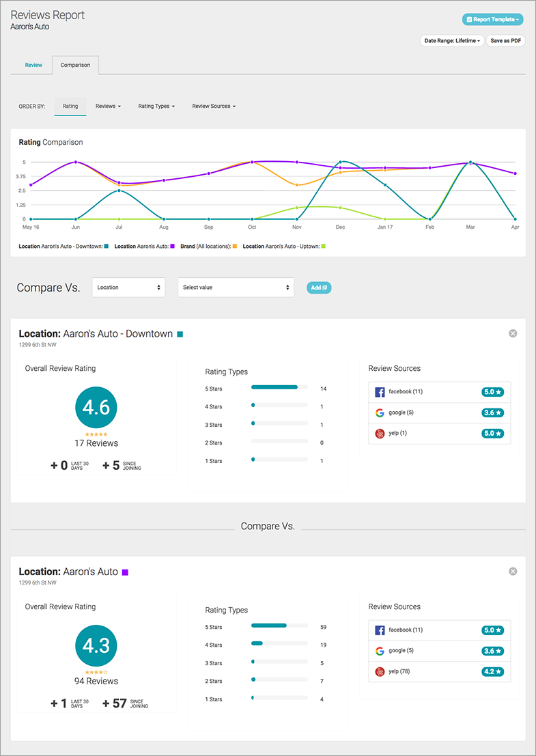Expand the Rating Types order-by menu

(156, 106)
